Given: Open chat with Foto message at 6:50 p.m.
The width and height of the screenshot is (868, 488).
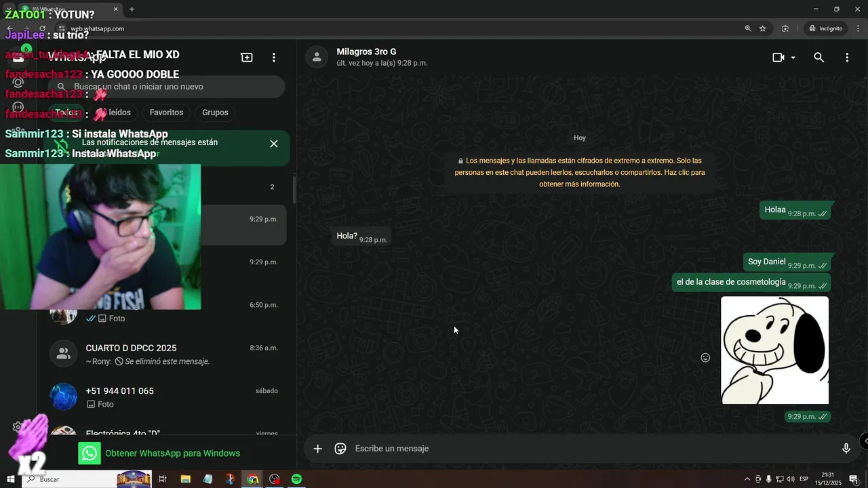Looking at the screenshot, I should [x=167, y=311].
